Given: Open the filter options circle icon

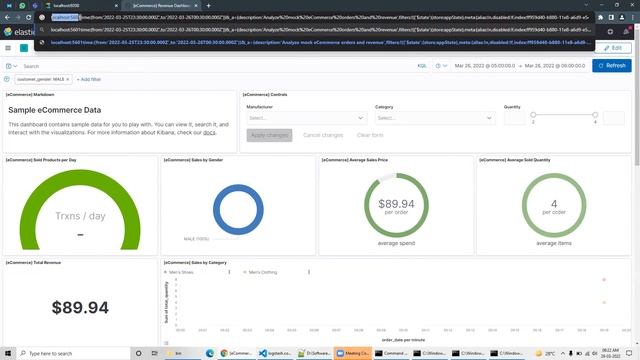Looking at the screenshot, I should click(7, 79).
